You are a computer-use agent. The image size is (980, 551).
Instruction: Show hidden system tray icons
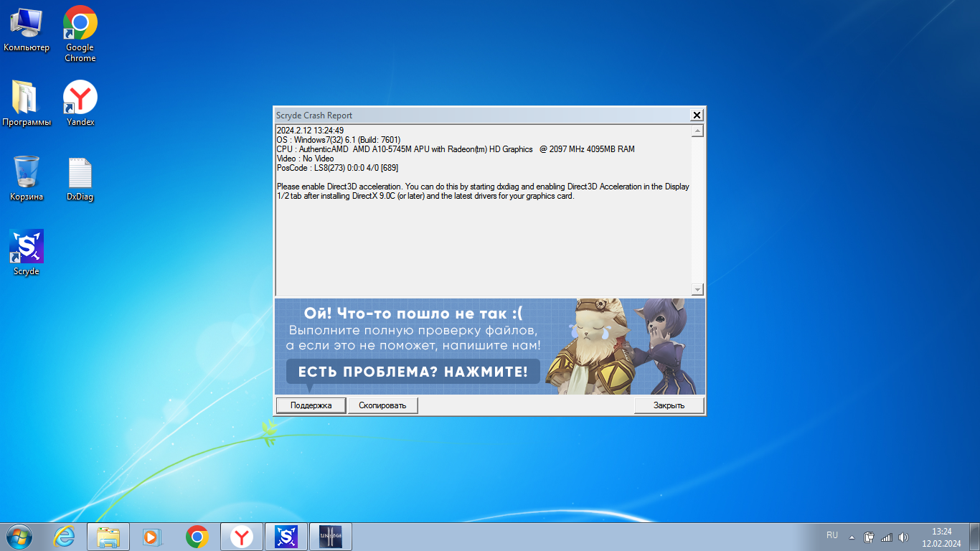(x=852, y=537)
